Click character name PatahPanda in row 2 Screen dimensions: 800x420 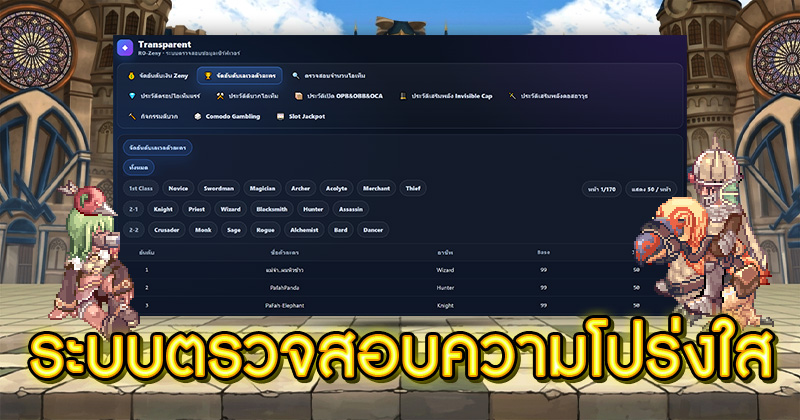click(285, 288)
